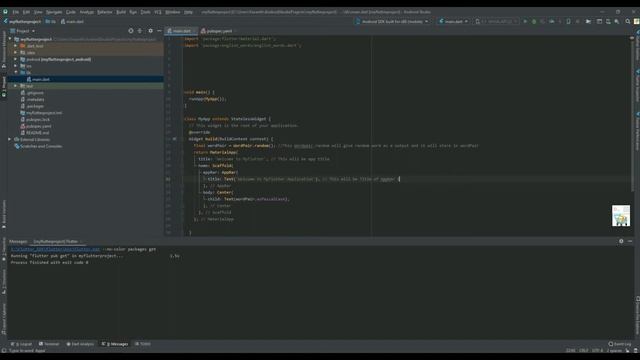Expand External Libraries node
Screen dimensions: 640x360
click(10, 140)
